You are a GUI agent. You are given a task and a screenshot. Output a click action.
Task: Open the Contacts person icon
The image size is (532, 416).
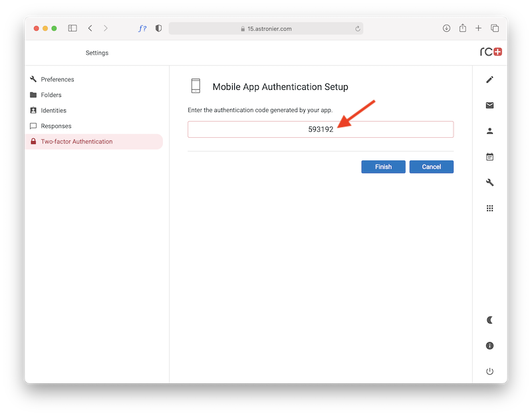click(489, 131)
